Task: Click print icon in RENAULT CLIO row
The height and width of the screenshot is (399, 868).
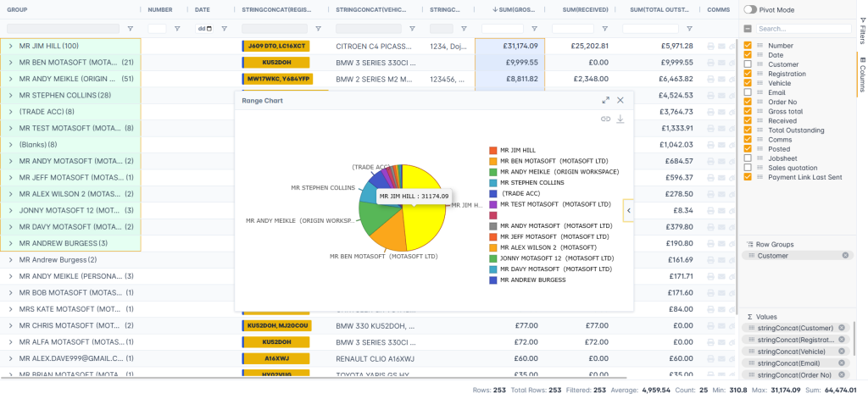Action: [x=711, y=358]
